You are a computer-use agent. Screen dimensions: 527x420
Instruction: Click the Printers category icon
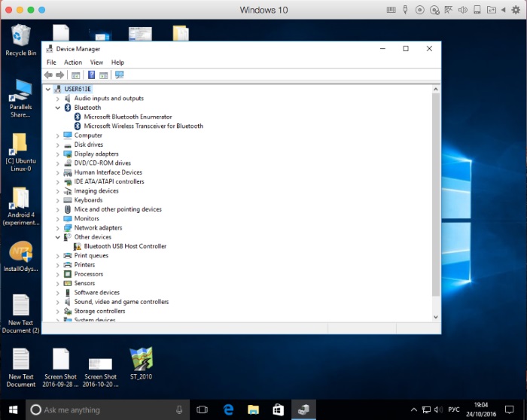click(x=68, y=265)
